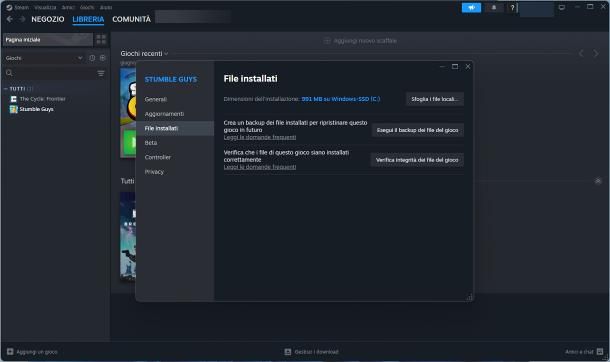Click the Stumble Guys cover thumbnail in recent games
The height and width of the screenshot is (362, 610).
(x=128, y=113)
